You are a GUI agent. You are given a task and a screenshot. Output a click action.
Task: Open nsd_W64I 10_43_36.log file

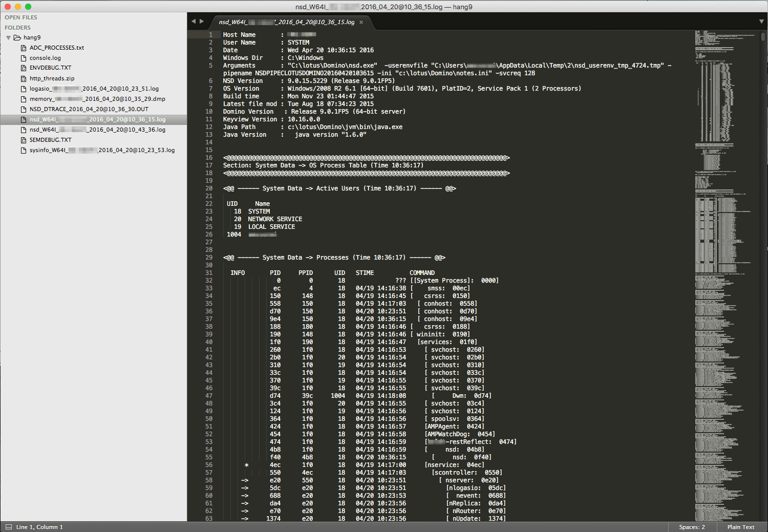coord(97,130)
